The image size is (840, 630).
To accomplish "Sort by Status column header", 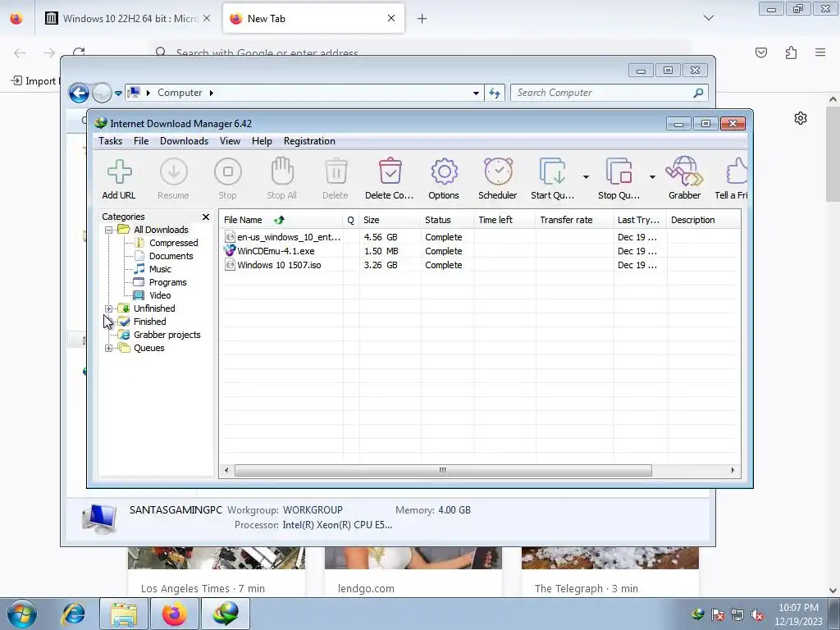I will pyautogui.click(x=447, y=220).
